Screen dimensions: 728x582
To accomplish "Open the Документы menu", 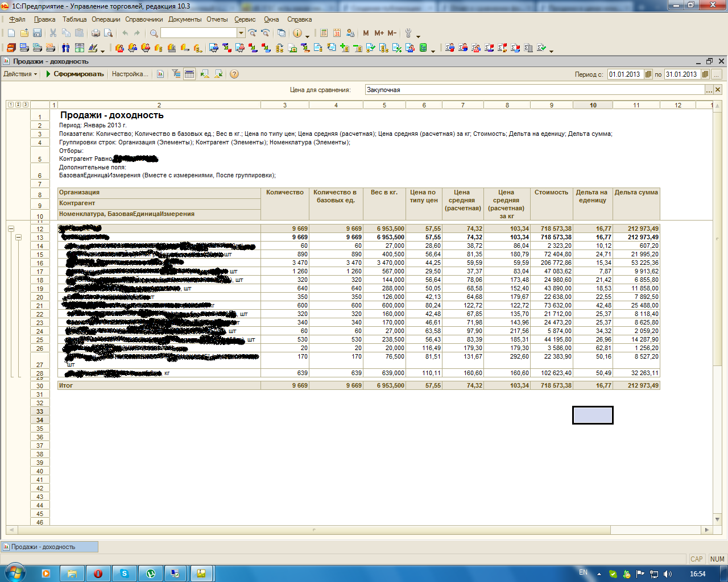I will [185, 19].
